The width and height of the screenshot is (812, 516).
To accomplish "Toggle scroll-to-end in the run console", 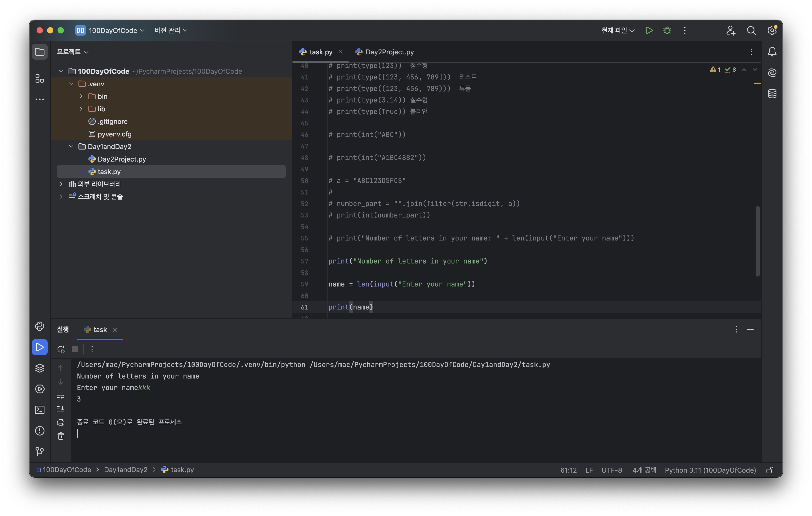I will coord(61,409).
